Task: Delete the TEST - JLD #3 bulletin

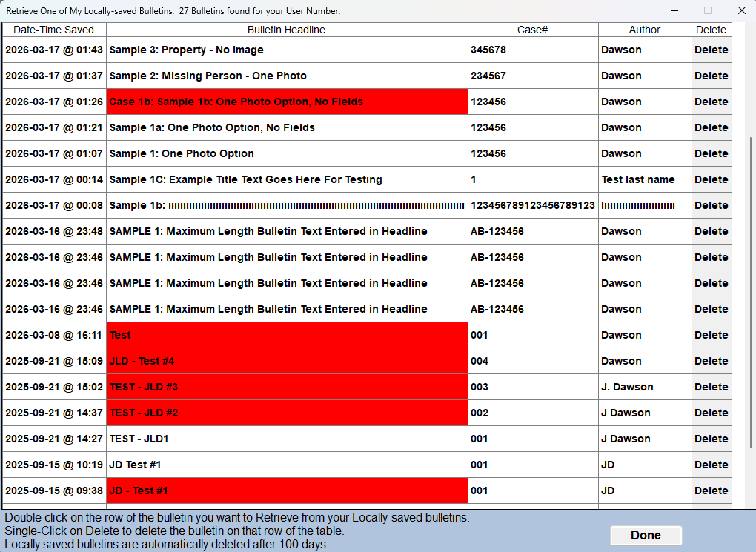Action: (x=712, y=387)
